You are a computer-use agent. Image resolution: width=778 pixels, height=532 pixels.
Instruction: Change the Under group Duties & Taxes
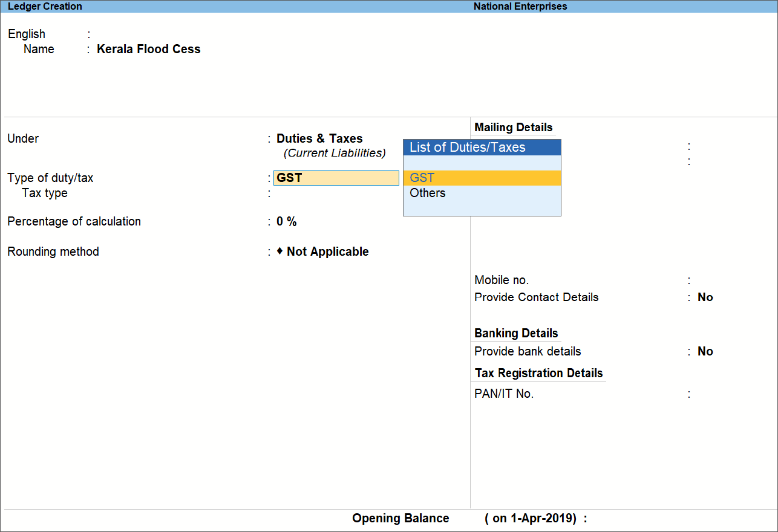tap(319, 138)
